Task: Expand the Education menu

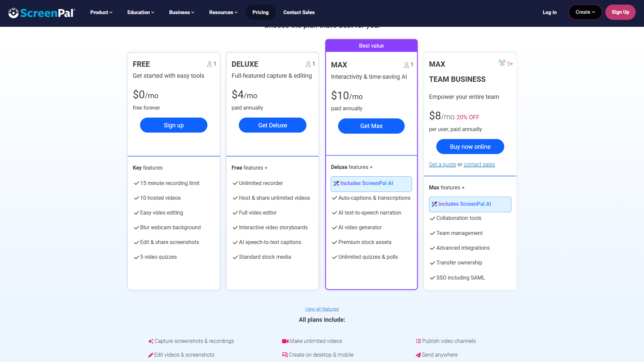Action: pos(141,12)
